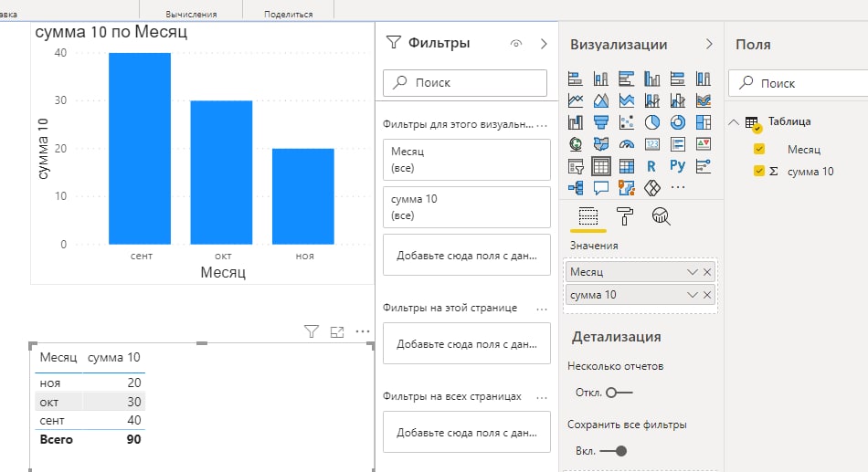Select the clustered bar chart visual
868x472 pixels.
point(626,79)
